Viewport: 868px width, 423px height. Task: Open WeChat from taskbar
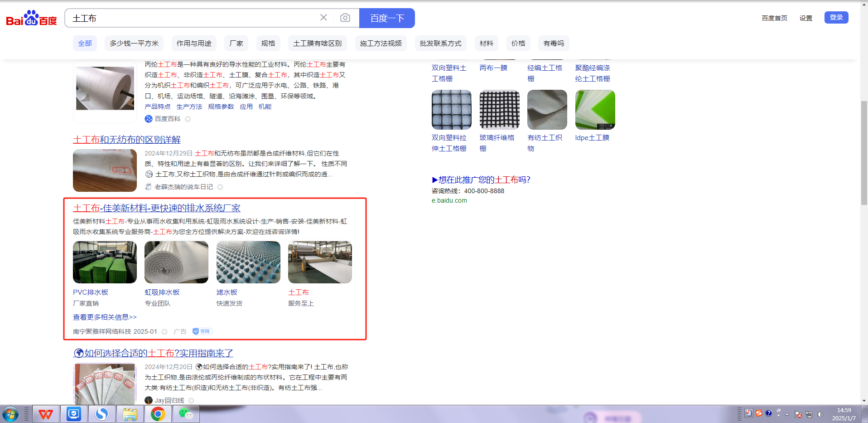(x=186, y=414)
